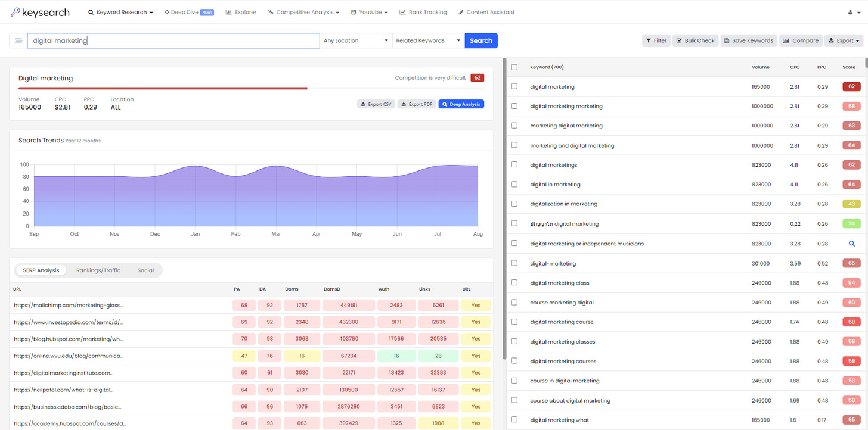Open the Related Keywords dropdown

point(428,40)
